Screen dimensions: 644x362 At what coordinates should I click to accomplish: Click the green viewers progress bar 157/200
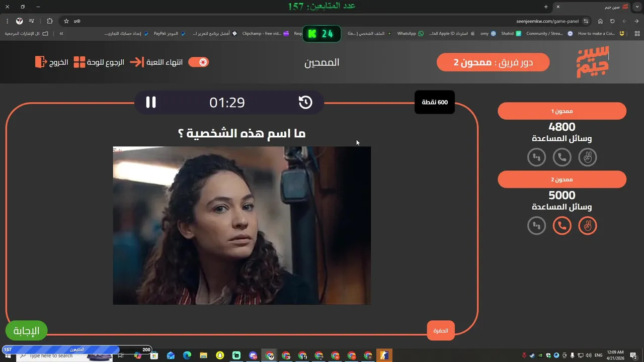tap(77, 349)
